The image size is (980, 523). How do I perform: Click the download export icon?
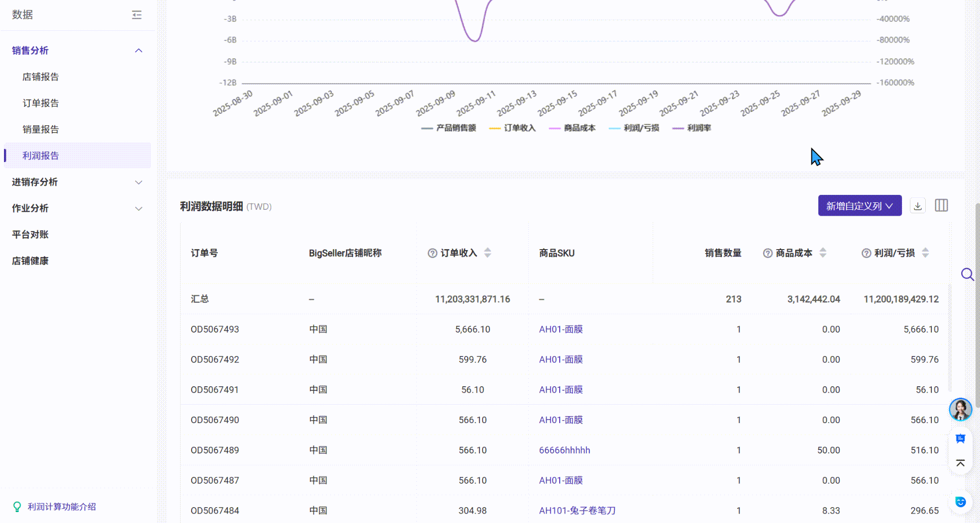coord(917,206)
